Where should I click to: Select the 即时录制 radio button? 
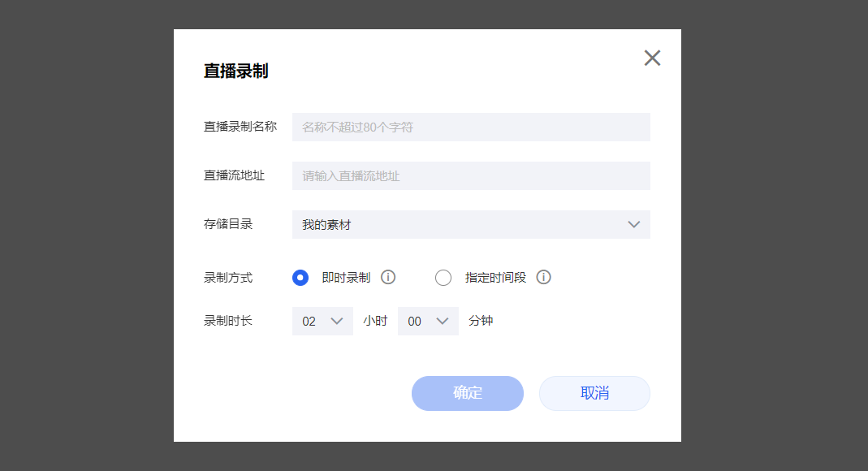pos(300,277)
